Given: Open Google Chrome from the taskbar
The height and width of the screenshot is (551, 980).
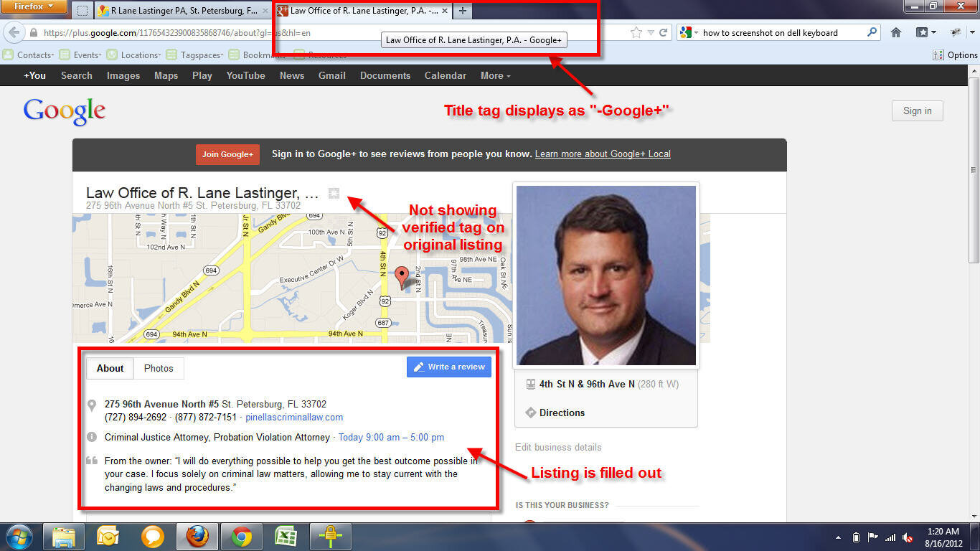Looking at the screenshot, I should 242,537.
